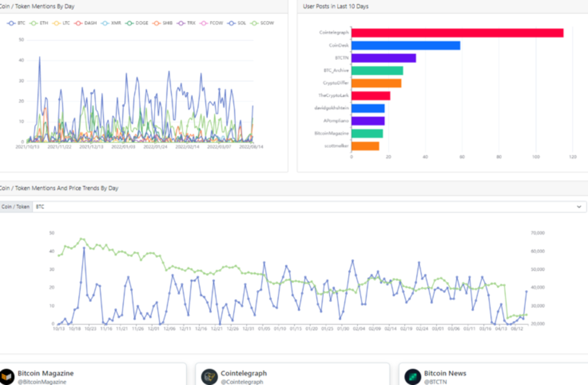Click the 10/13 date on the price trend chart
Viewport: 588px width, 385px height.
tap(59, 329)
